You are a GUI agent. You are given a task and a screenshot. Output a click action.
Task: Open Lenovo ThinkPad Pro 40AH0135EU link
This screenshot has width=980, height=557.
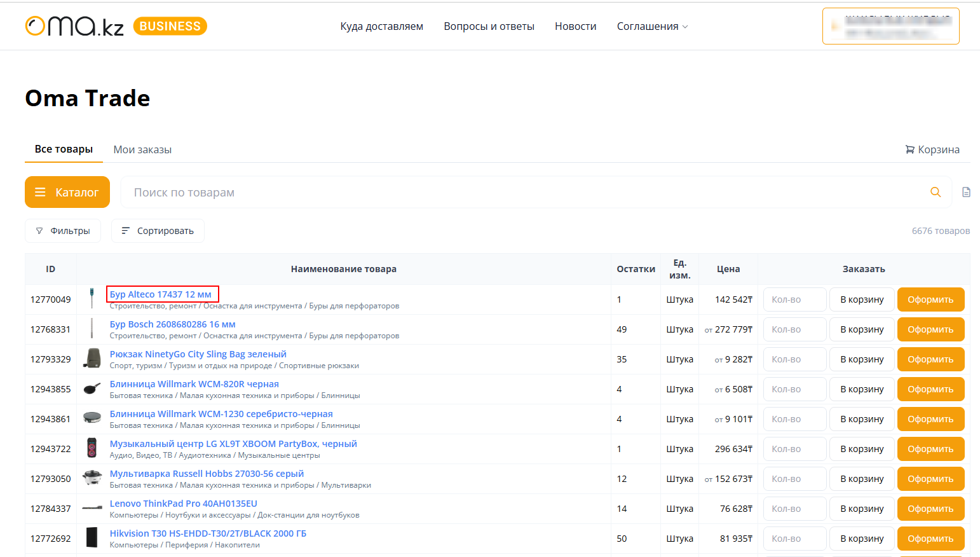pyautogui.click(x=183, y=504)
